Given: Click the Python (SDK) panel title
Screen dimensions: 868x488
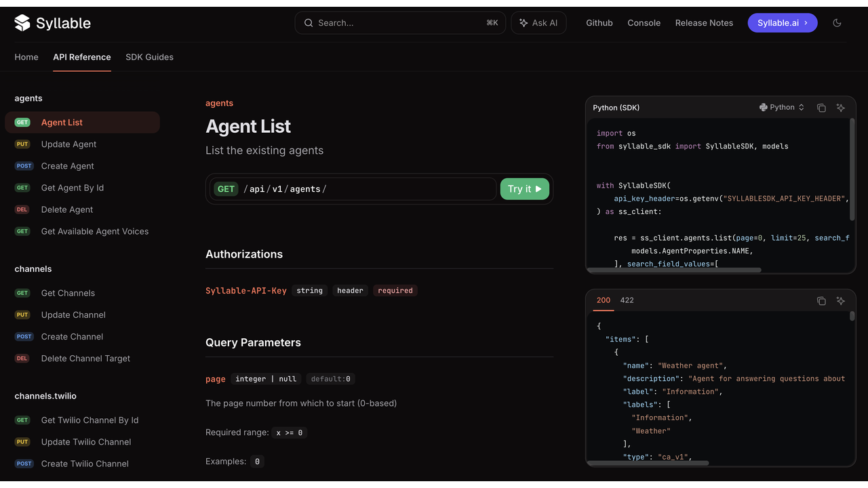Looking at the screenshot, I should coord(616,108).
